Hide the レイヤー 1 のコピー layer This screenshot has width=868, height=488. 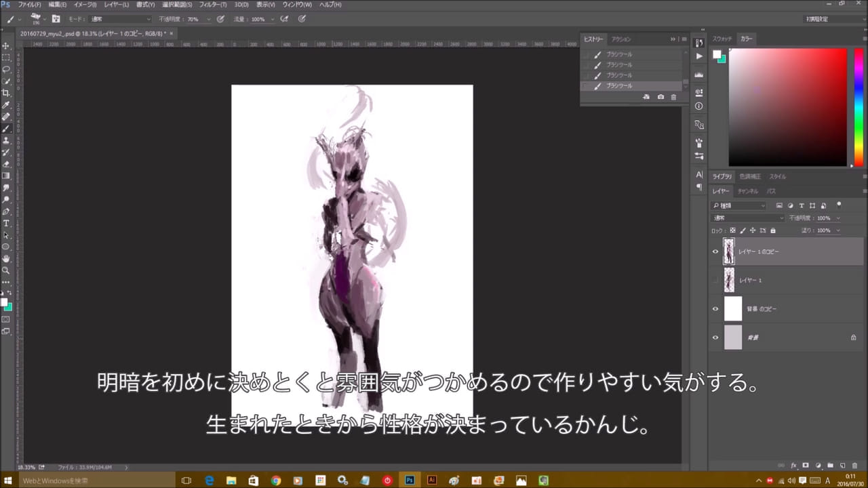click(715, 251)
